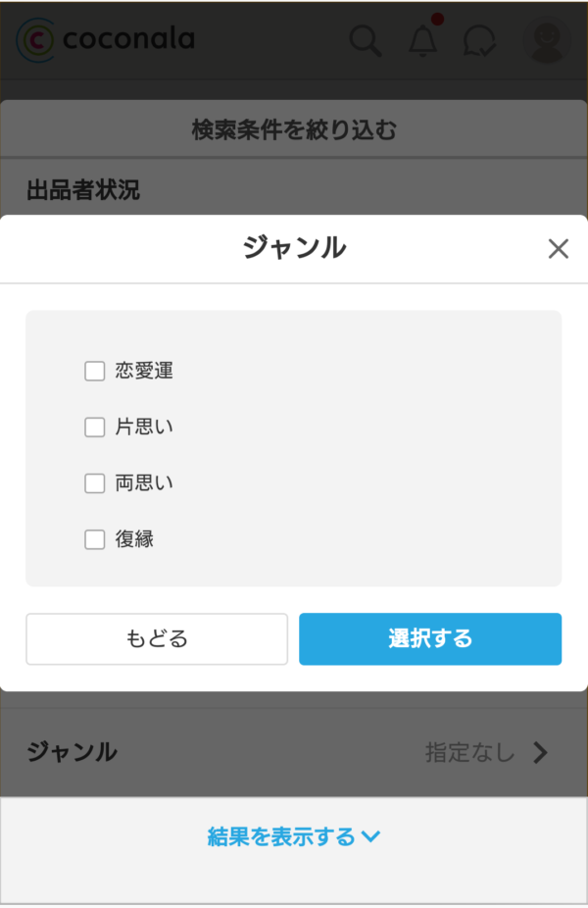Viewport: 588px width, 908px height.
Task: Click the coconala logo
Action: tap(106, 39)
